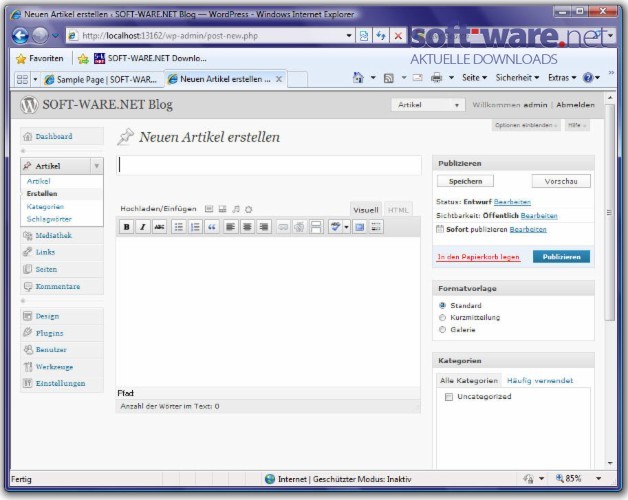Select the Galerie format radio
Image resolution: width=628 pixels, height=500 pixels.
coord(442,329)
